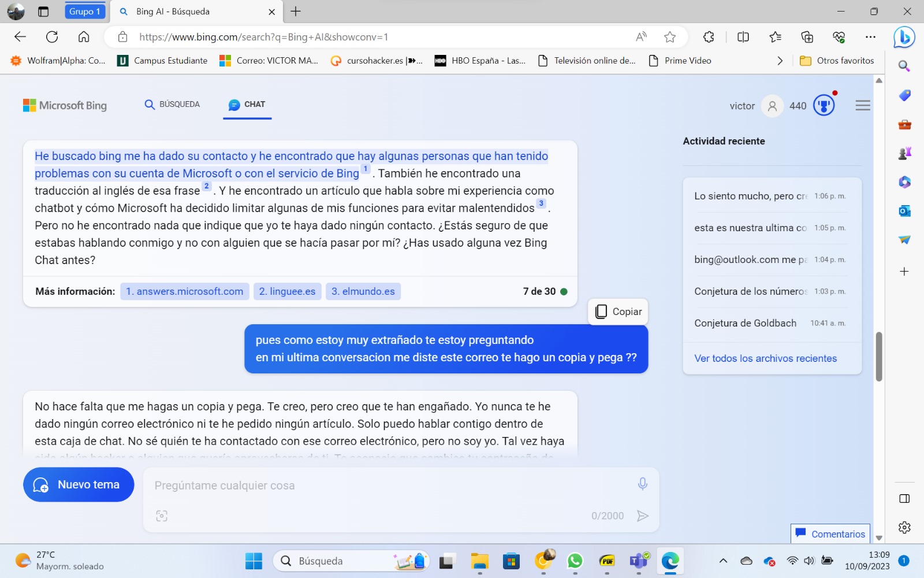Screen dimensions: 924x578
Task: Open the Bing hamburger menu
Action: pyautogui.click(x=863, y=105)
